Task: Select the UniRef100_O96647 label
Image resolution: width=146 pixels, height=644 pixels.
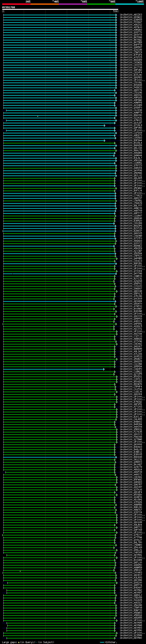Action: pos(131,289)
